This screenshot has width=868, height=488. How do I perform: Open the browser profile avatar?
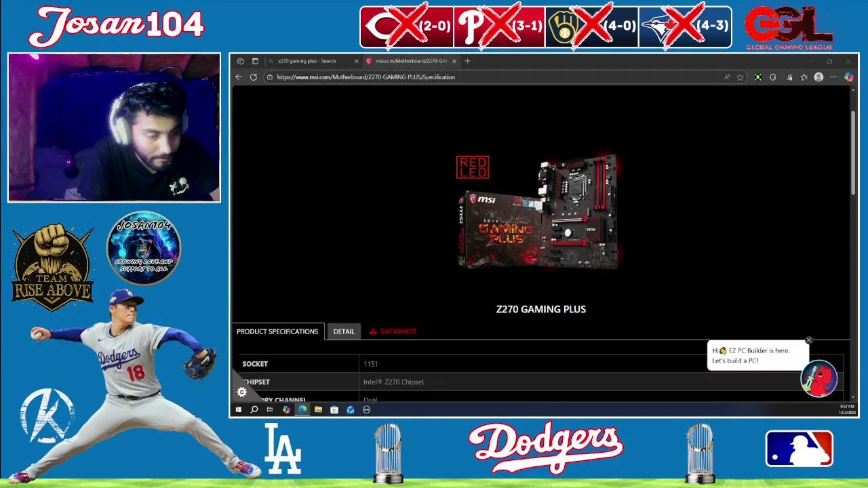(x=818, y=77)
